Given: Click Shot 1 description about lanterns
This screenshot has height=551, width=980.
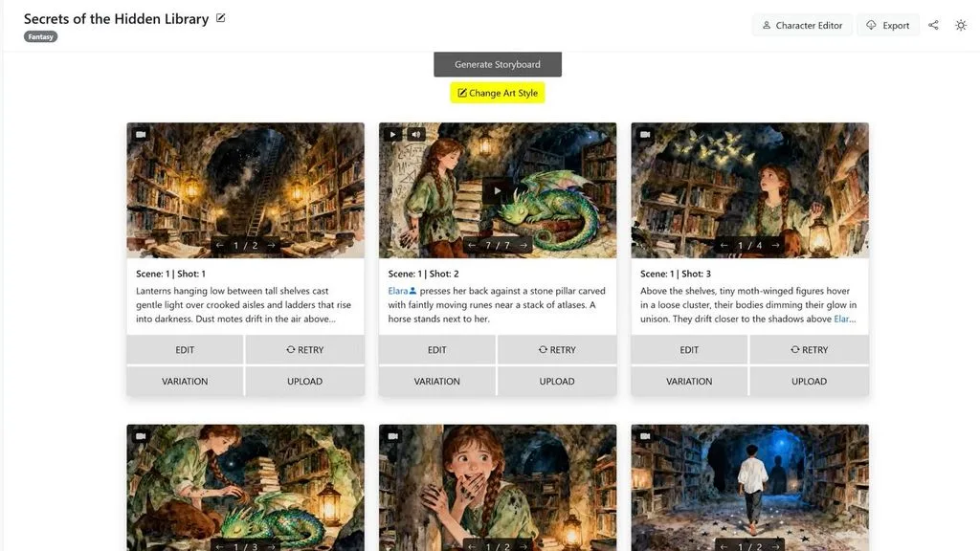Looking at the screenshot, I should (243, 305).
